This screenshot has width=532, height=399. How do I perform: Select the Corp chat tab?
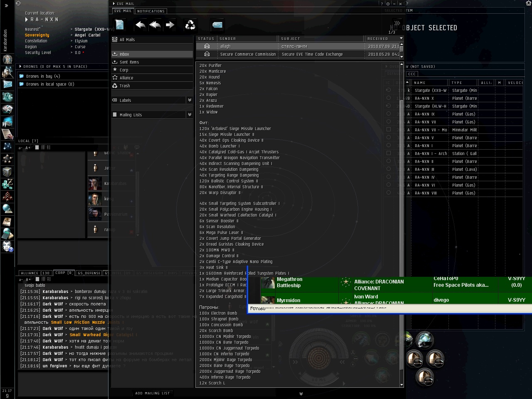[64, 273]
